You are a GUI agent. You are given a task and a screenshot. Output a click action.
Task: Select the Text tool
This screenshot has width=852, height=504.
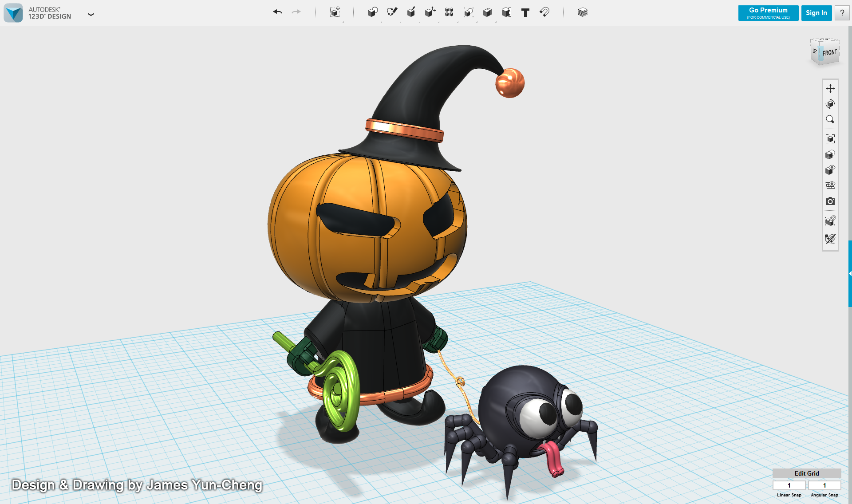tap(525, 12)
